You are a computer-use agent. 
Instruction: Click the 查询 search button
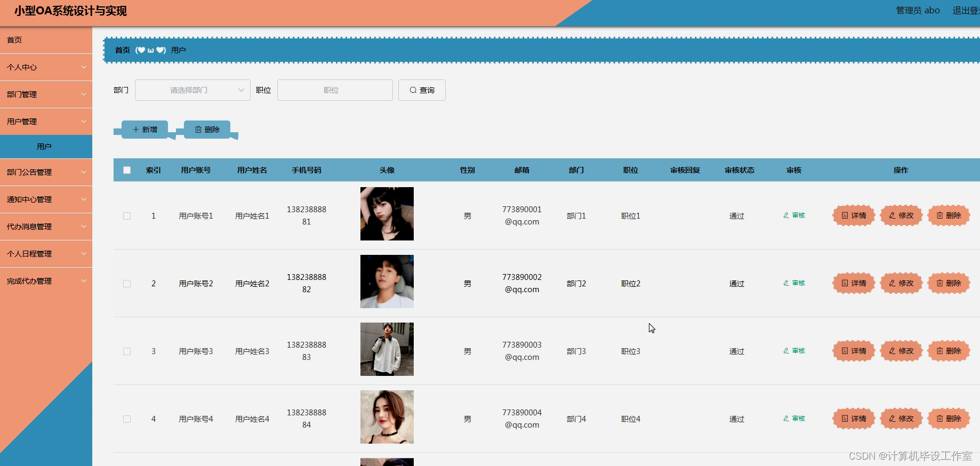(422, 90)
